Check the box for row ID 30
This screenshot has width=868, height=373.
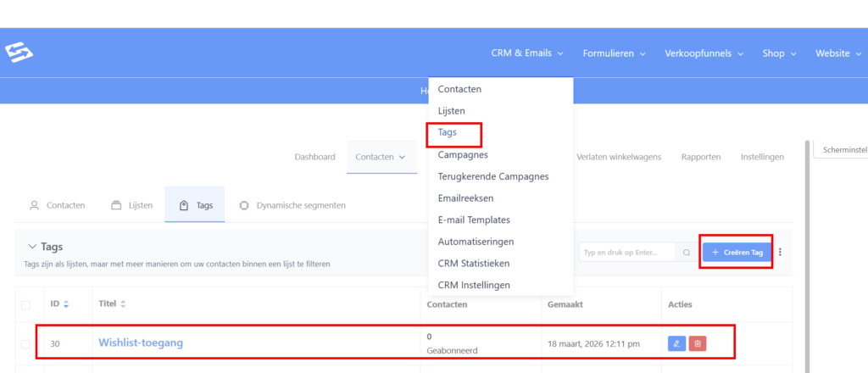click(x=25, y=343)
